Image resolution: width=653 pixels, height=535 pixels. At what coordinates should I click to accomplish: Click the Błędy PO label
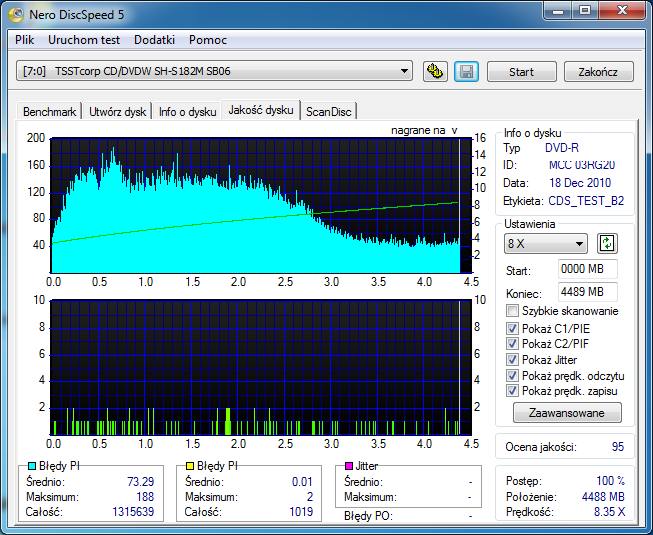(369, 516)
